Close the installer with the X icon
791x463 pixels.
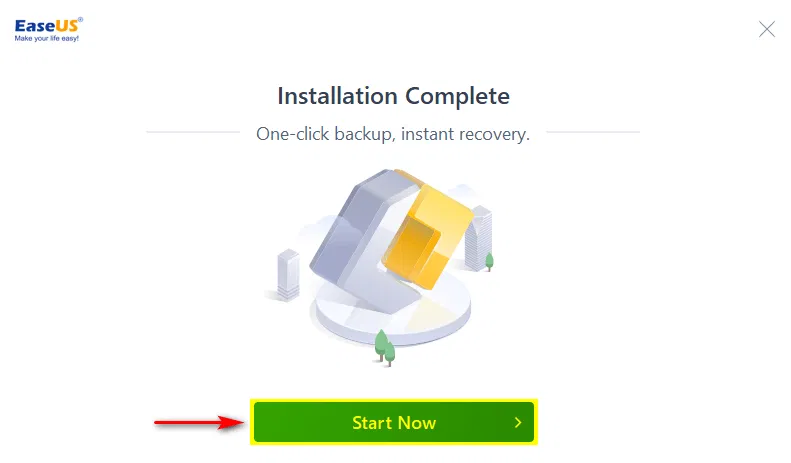767,29
